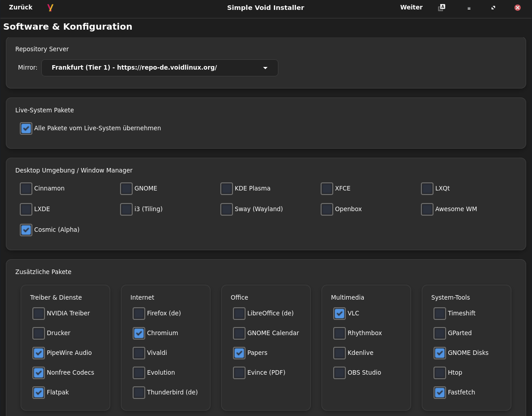This screenshot has width=532, height=416.
Task: Enable the Sway (Wayland) checkbox
Action: 227,209
